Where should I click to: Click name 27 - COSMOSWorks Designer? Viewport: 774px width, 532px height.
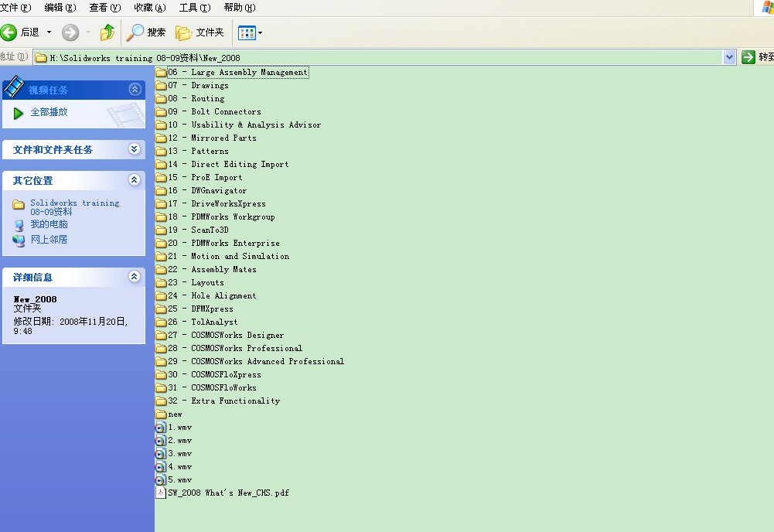226,335
